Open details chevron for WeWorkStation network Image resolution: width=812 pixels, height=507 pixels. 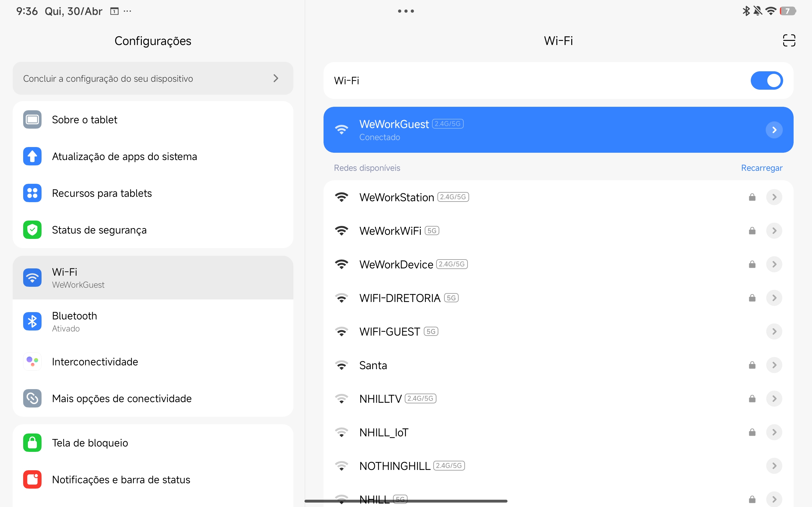pyautogui.click(x=774, y=197)
